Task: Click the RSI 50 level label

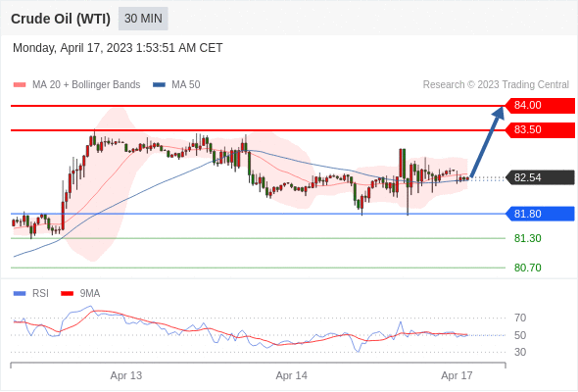Action: coord(520,335)
